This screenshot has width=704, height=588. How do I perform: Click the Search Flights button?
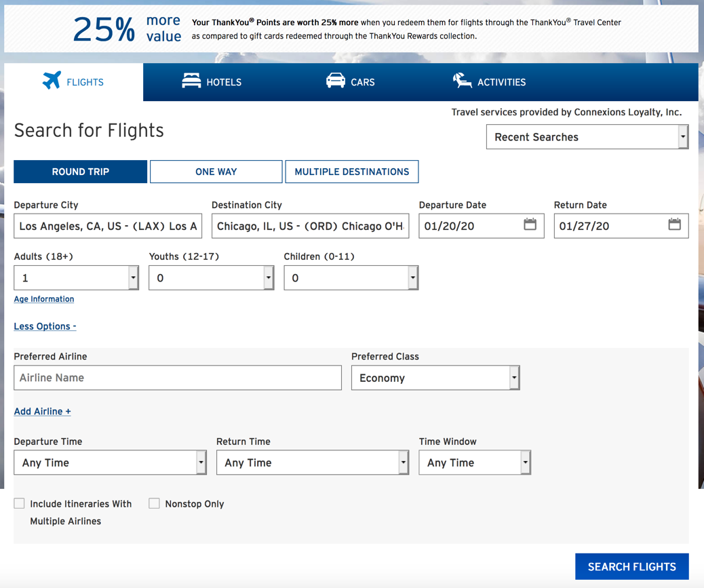coord(632,566)
